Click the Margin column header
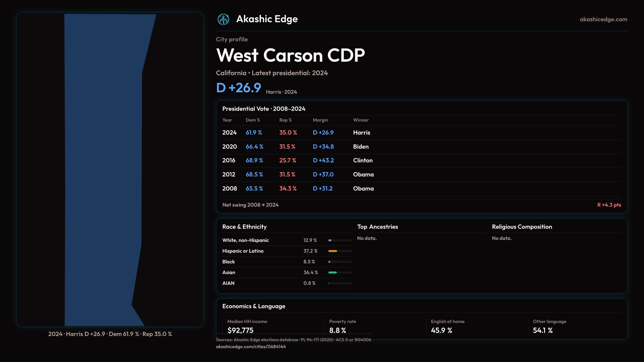 tap(320, 120)
